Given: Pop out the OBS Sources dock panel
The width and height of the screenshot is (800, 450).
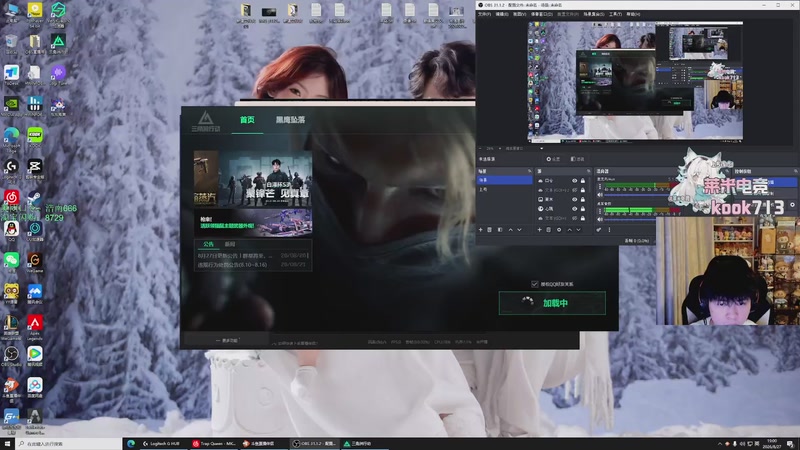Looking at the screenshot, I should click(x=588, y=171).
